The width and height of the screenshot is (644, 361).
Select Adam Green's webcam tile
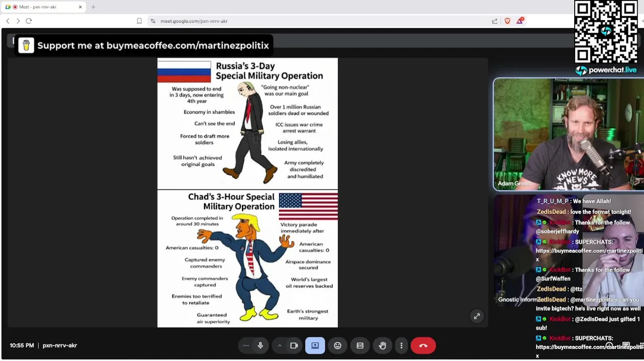coord(568,134)
